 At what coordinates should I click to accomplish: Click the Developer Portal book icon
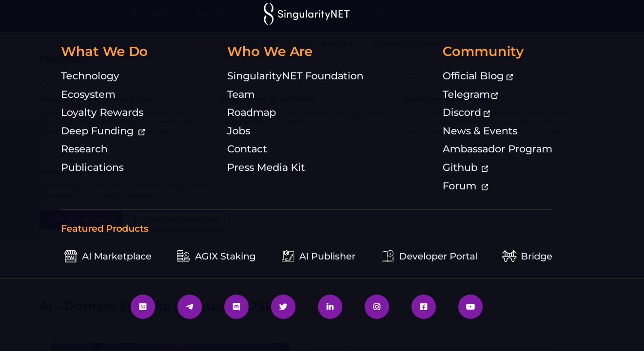click(388, 256)
